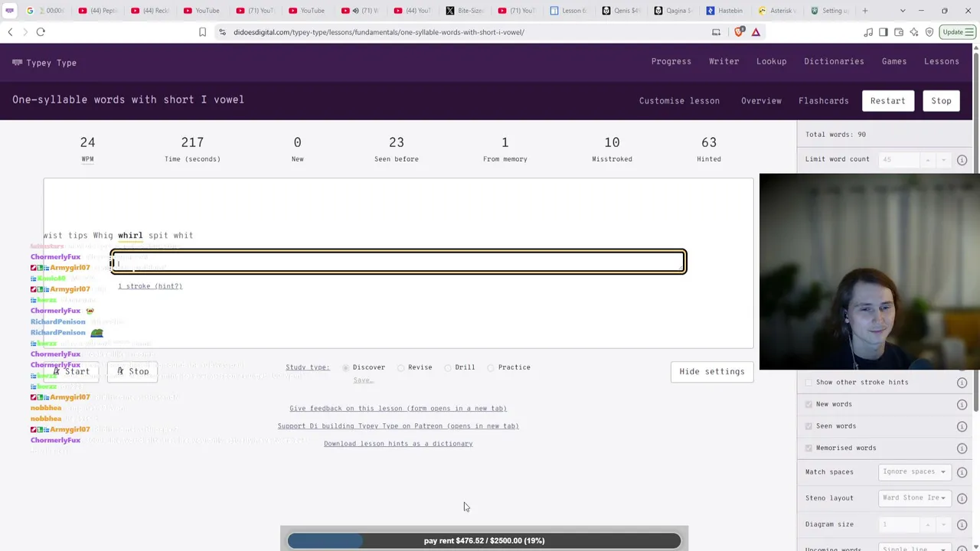Open the lesson Overview
This screenshot has height=551, width=980.
point(761,101)
